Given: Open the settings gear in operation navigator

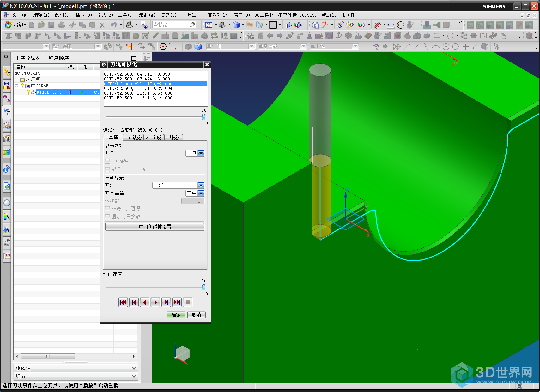Looking at the screenshot, I should (x=6, y=57).
